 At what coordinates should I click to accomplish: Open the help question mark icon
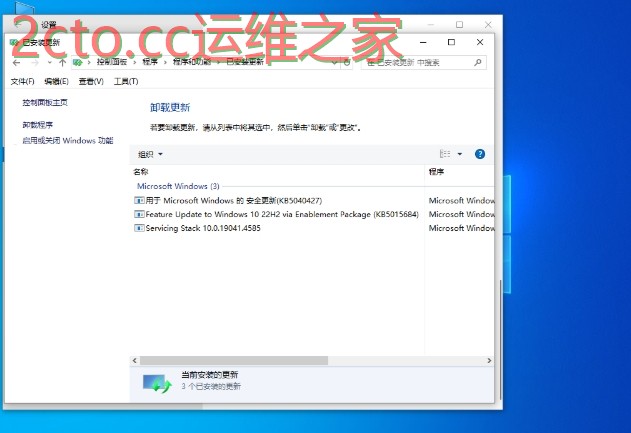coord(480,154)
